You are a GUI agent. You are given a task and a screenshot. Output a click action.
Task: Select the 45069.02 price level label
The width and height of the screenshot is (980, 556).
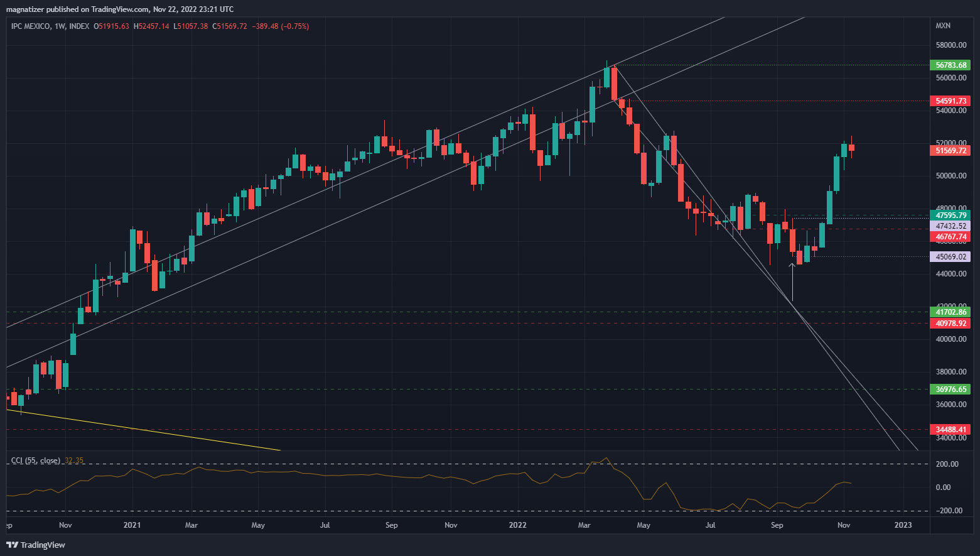click(x=950, y=257)
